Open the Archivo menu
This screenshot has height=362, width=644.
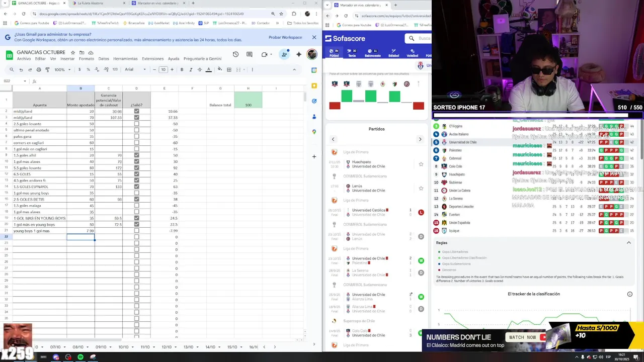24,59
